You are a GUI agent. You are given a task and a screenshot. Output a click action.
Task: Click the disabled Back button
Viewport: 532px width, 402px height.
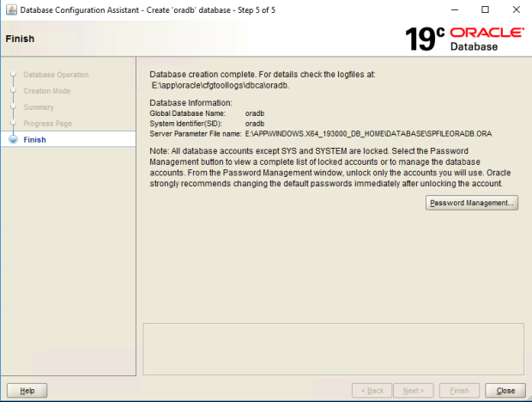372,391
